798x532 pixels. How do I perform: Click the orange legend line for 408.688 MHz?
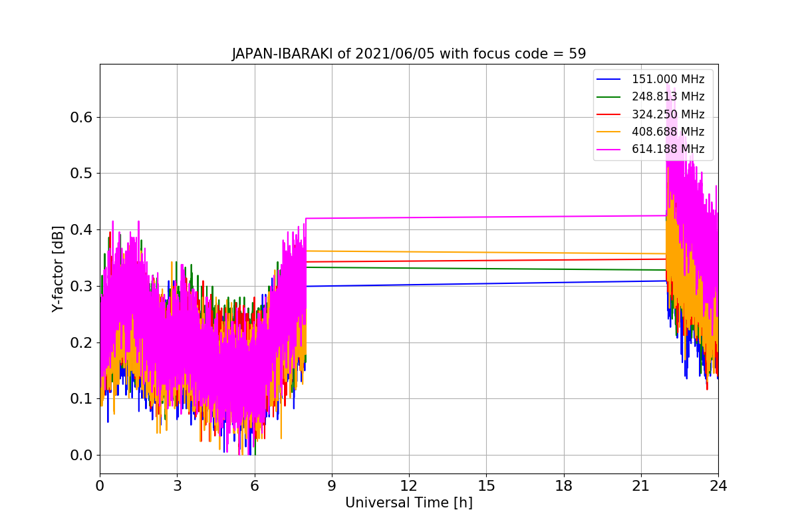tap(610, 132)
